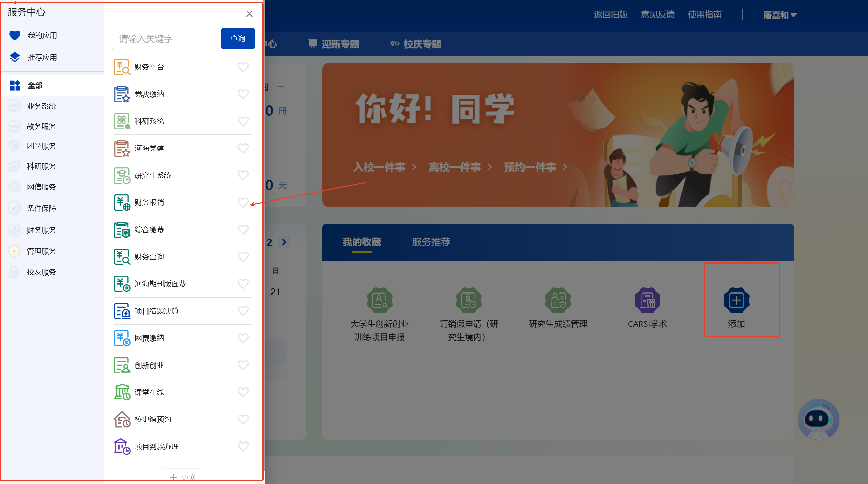Expand the 屠嘉和 user dropdown
This screenshot has height=484, width=868.
(780, 15)
